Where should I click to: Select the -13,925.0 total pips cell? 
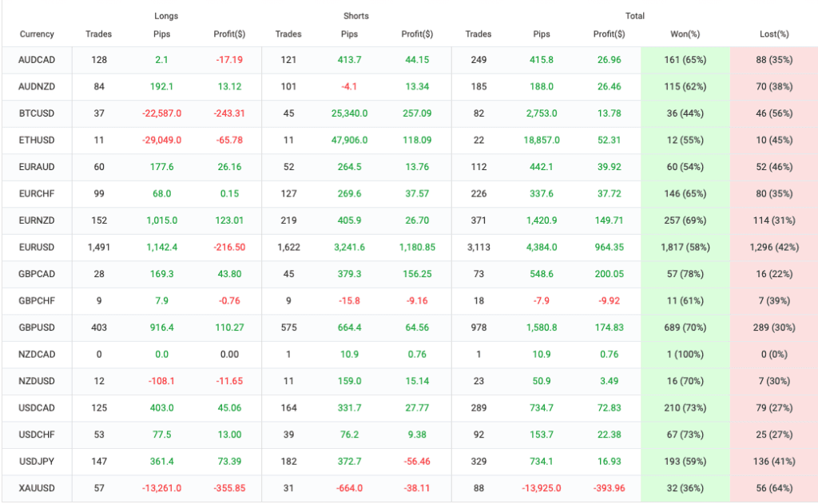[541, 488]
